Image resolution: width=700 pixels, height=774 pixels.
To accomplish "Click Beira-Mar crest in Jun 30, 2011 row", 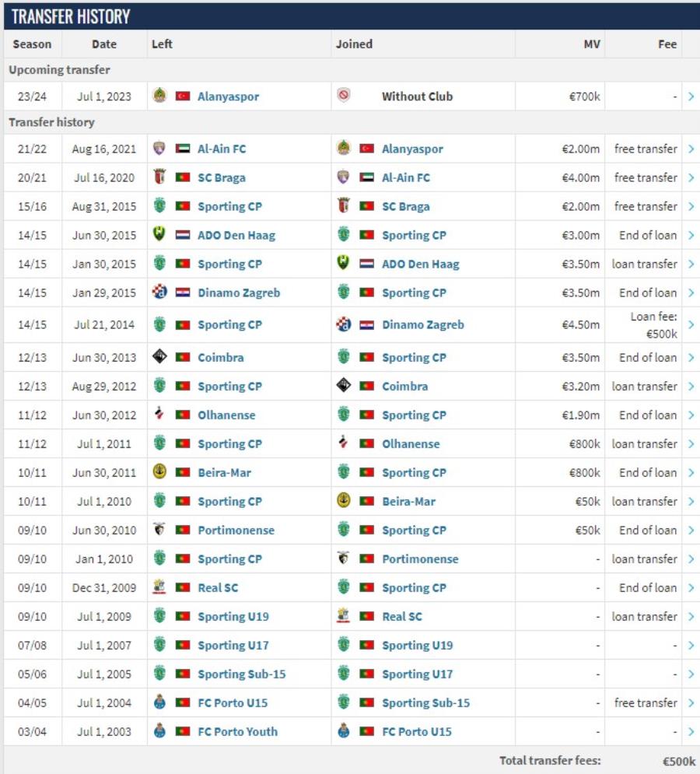I will (159, 471).
